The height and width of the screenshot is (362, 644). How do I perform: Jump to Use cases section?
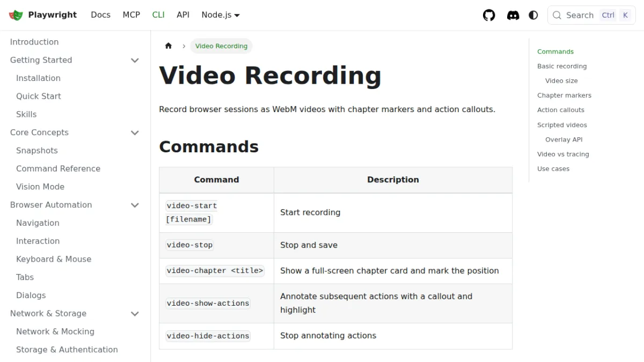(x=553, y=169)
